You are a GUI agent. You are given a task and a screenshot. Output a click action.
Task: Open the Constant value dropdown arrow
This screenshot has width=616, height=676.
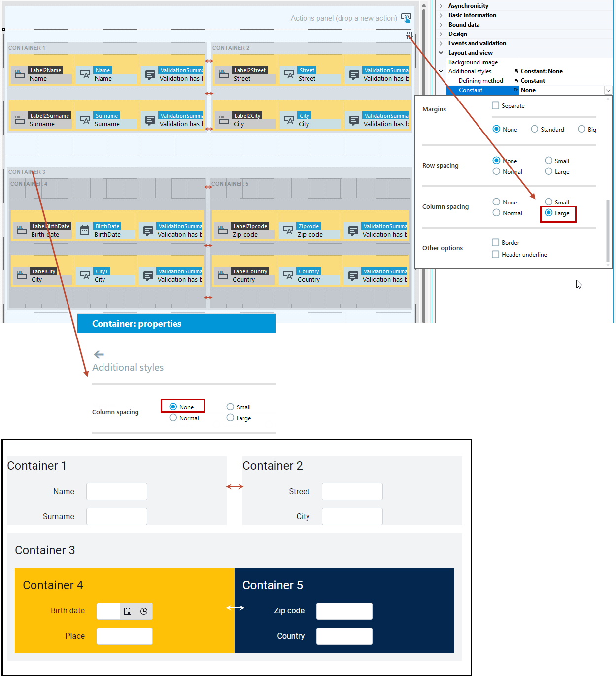coord(608,90)
